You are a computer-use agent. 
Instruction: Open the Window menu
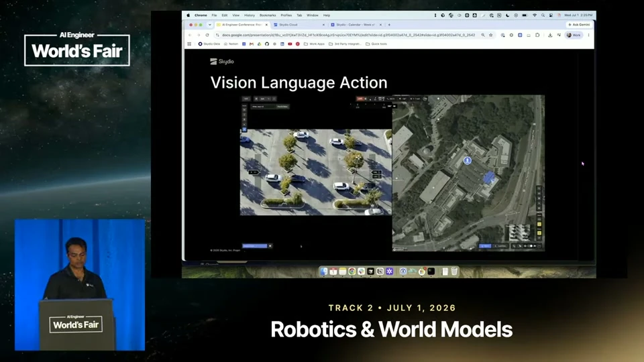(x=312, y=15)
